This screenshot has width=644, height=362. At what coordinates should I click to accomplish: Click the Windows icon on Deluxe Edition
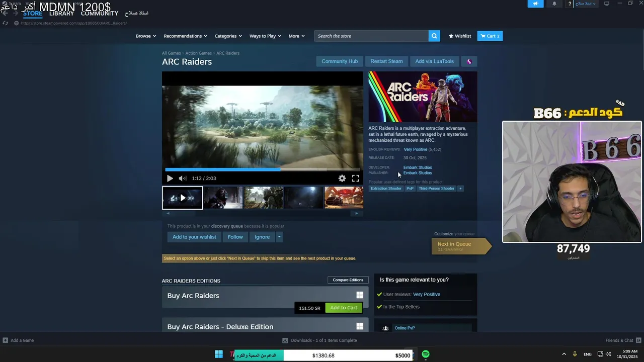pyautogui.click(x=360, y=326)
